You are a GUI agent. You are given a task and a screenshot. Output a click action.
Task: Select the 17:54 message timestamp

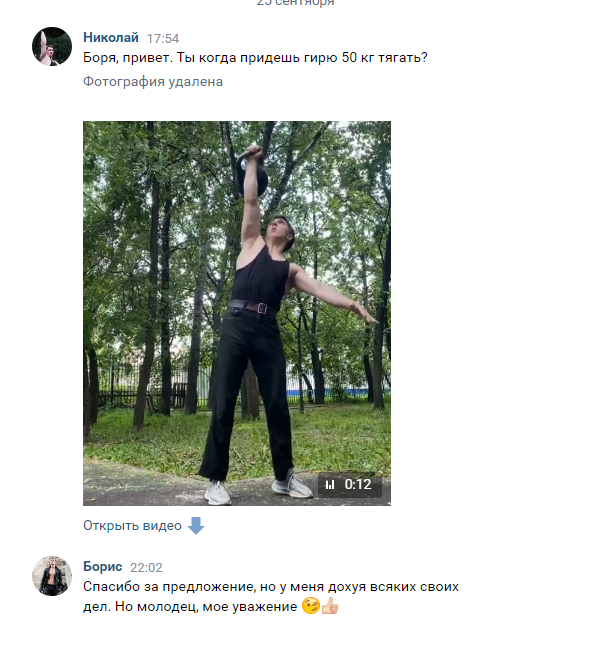[x=163, y=39]
